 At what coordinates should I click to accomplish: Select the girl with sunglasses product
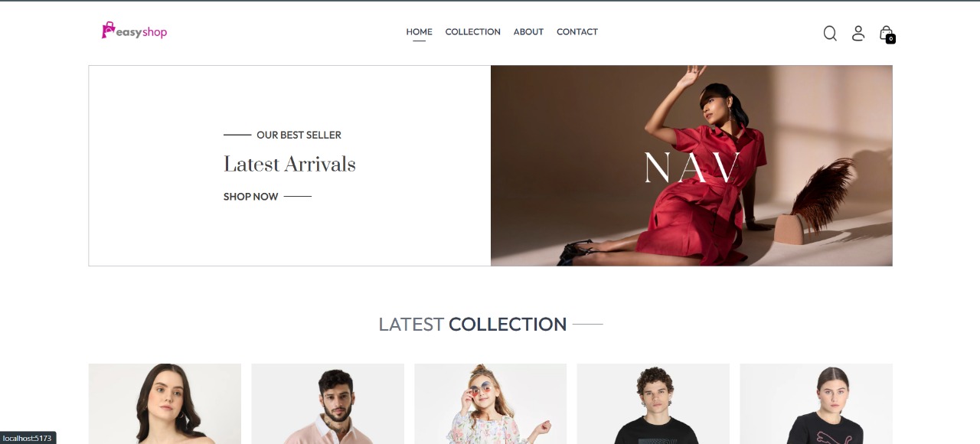point(490,403)
